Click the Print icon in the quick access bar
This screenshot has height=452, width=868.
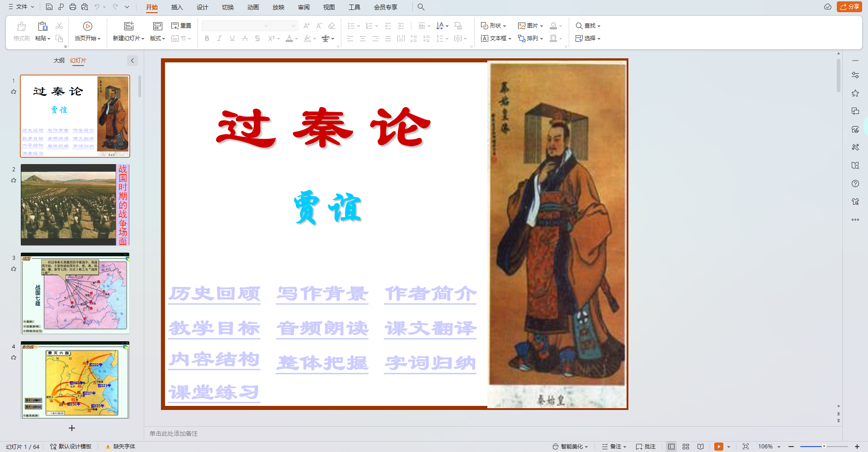click(x=73, y=7)
